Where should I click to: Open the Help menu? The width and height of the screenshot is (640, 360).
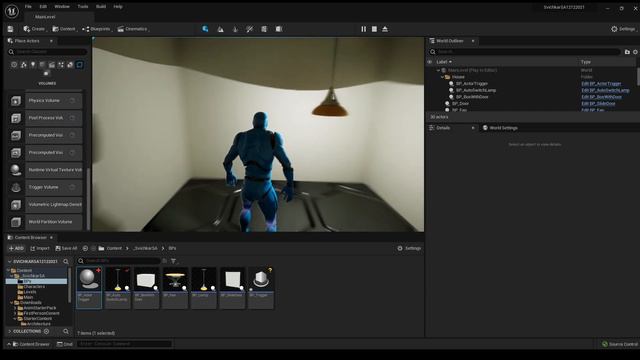(118, 7)
